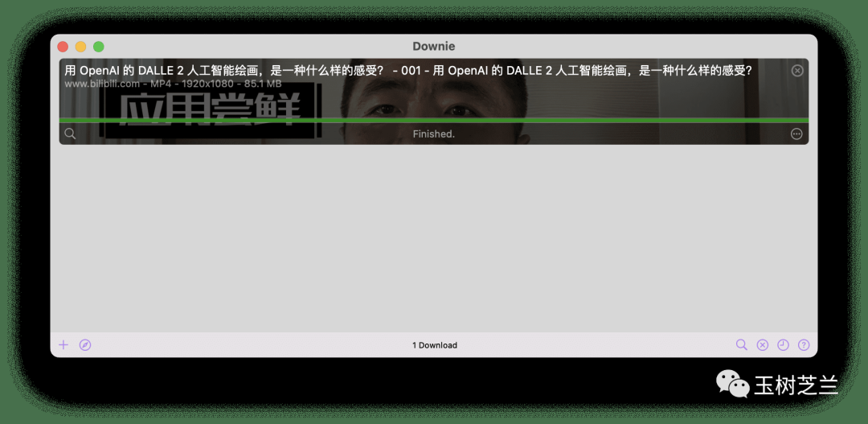Screen dimensions: 868x424
Task: Add a new download with plus icon
Action: pyautogui.click(x=63, y=344)
